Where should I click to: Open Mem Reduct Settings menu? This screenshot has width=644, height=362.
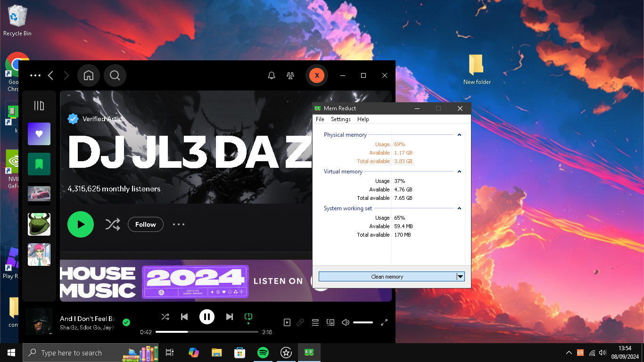coord(341,119)
